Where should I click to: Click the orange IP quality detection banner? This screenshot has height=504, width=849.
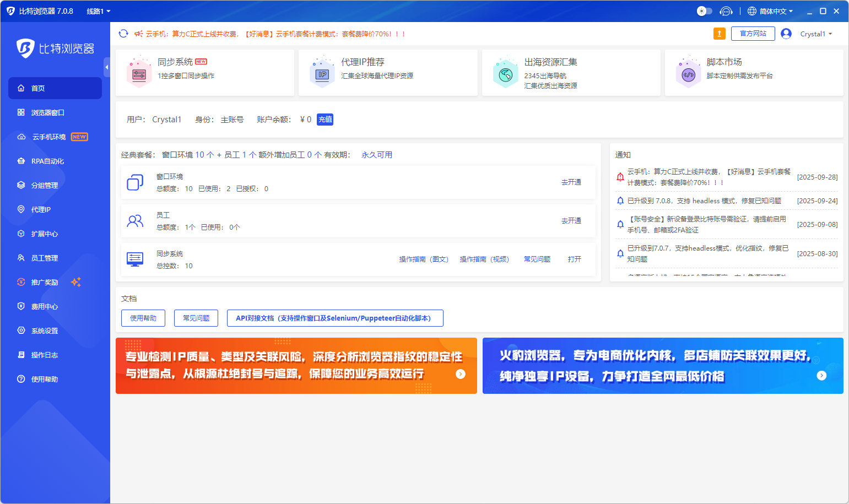(296, 366)
